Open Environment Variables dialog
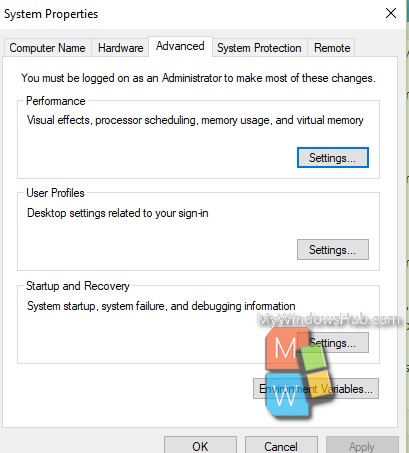 tap(316, 388)
